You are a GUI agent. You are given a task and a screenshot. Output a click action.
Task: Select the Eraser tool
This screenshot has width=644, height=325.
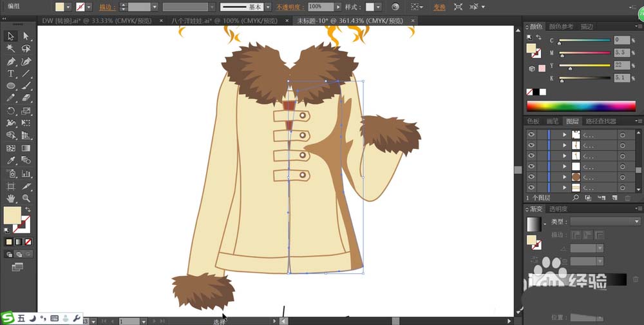click(26, 98)
